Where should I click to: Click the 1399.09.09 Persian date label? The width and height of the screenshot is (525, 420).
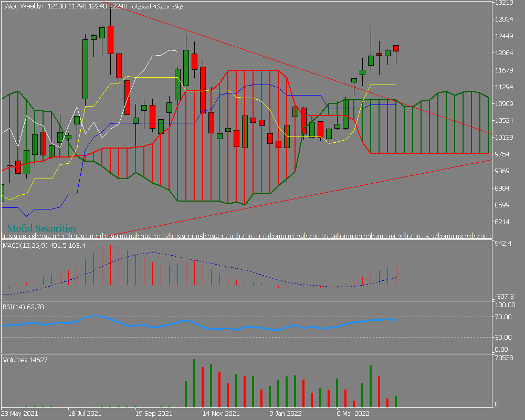pos(120,236)
